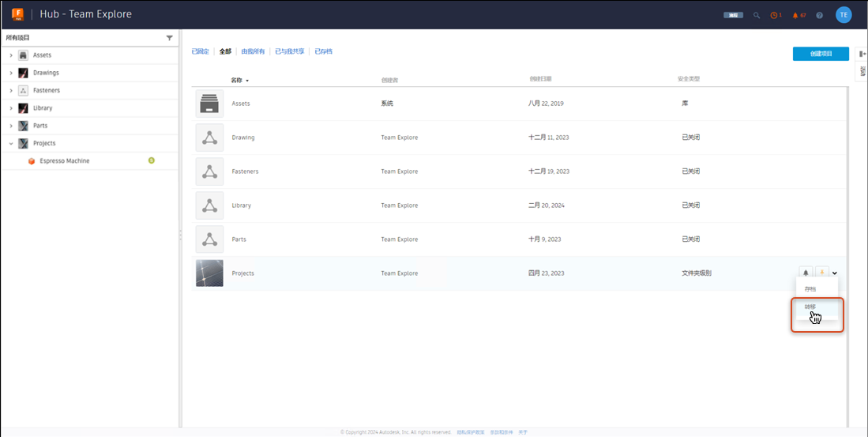Switch to the 已与我共享 tab
Viewport: 868px width, 437px height.
pyautogui.click(x=290, y=51)
